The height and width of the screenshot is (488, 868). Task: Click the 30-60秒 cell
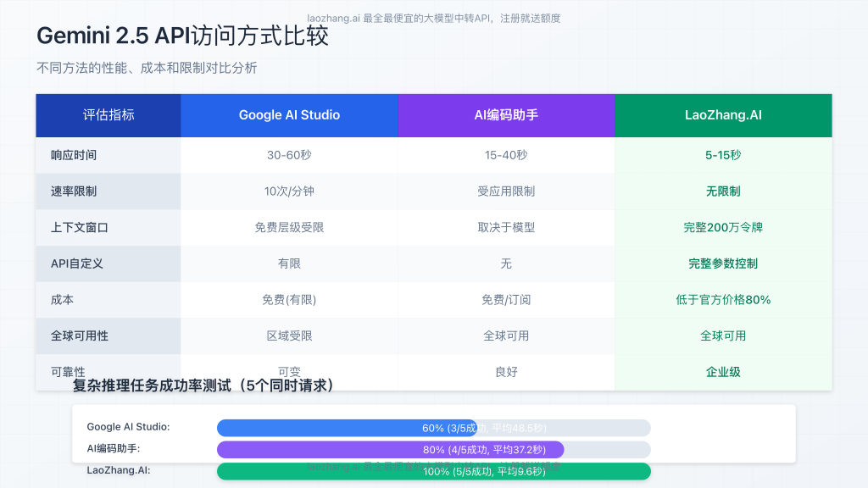pyautogui.click(x=289, y=156)
